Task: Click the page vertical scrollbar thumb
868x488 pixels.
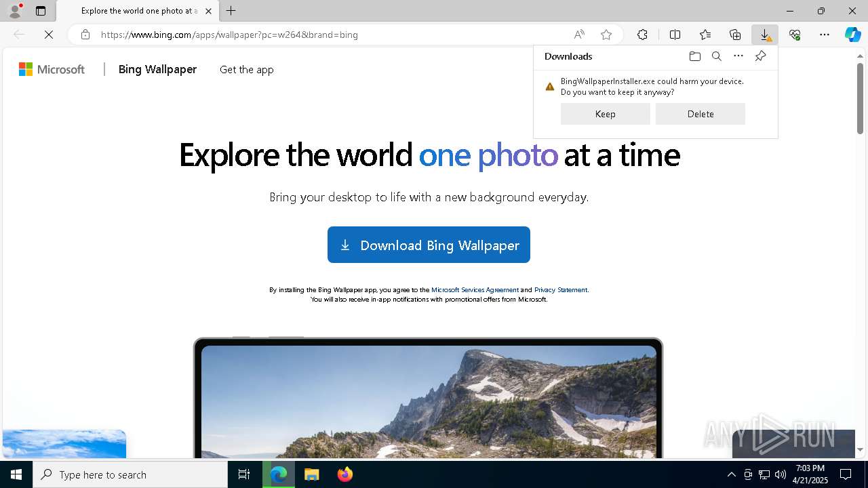Action: 860,98
